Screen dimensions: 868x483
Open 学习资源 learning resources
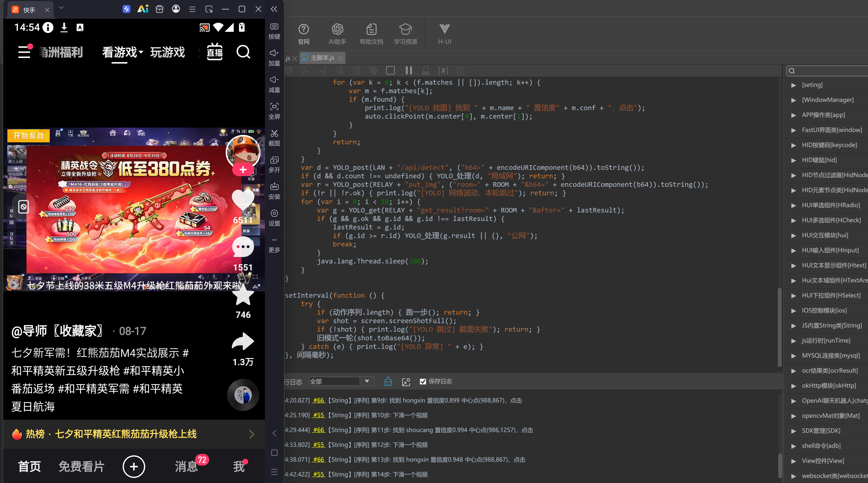[405, 34]
